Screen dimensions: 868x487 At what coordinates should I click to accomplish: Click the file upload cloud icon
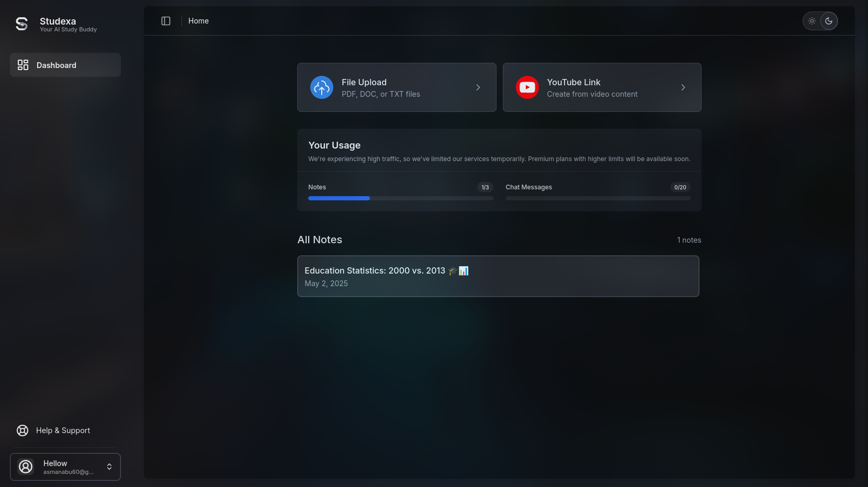(321, 87)
